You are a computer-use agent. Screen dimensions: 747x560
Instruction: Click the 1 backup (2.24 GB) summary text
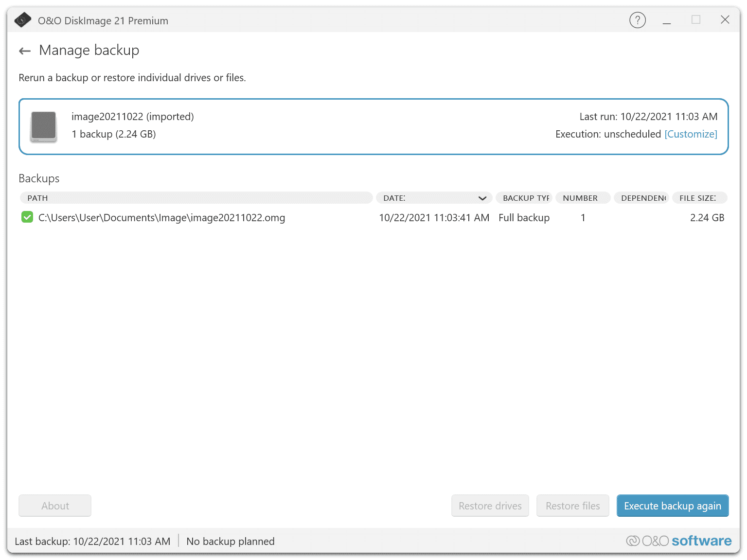[x=114, y=134]
